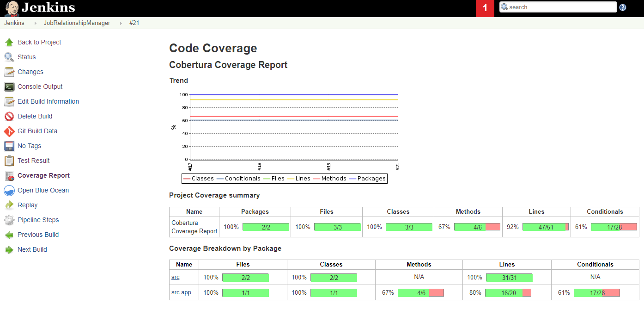Select Edit Build Information in sidebar
The height and width of the screenshot is (310, 644).
[48, 101]
